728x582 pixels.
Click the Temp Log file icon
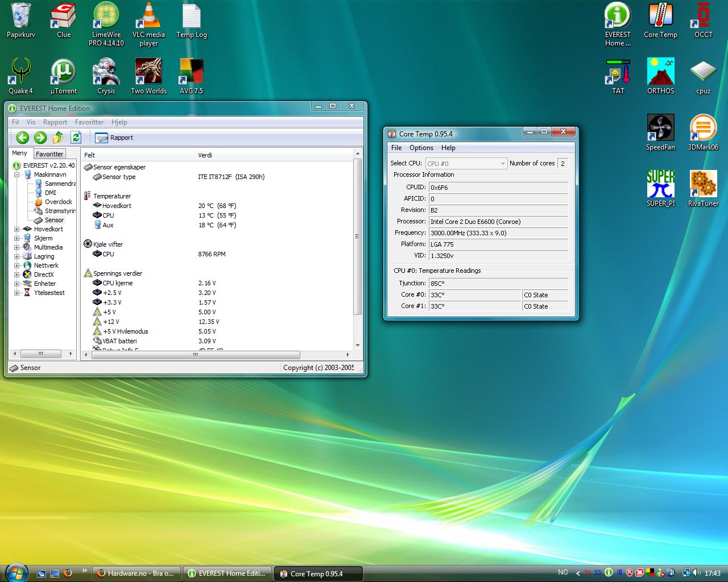192,21
